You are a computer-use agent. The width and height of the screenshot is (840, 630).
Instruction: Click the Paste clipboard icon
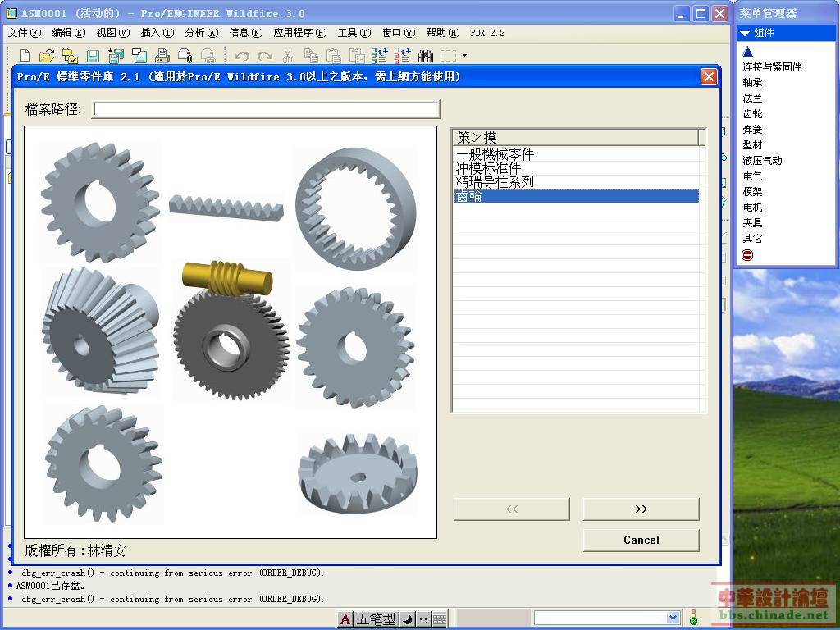tap(334, 55)
